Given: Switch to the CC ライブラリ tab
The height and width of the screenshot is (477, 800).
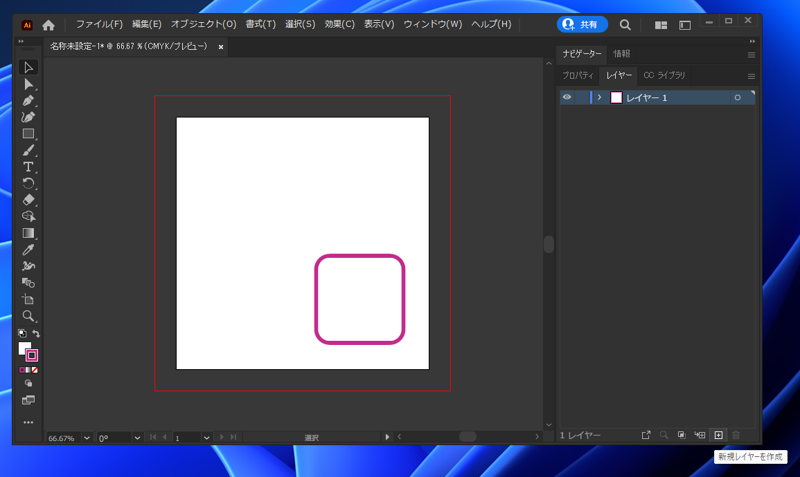Looking at the screenshot, I should (664, 76).
